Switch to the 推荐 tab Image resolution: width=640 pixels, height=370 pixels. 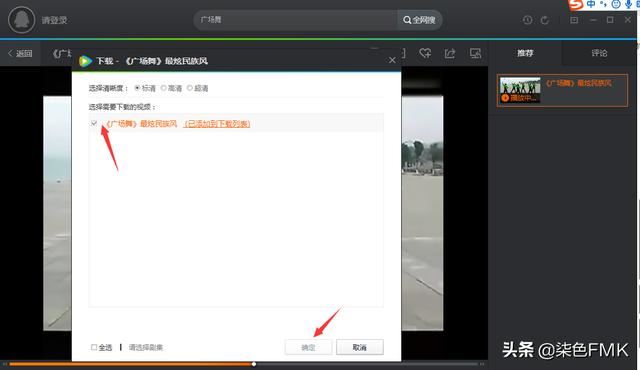point(525,53)
